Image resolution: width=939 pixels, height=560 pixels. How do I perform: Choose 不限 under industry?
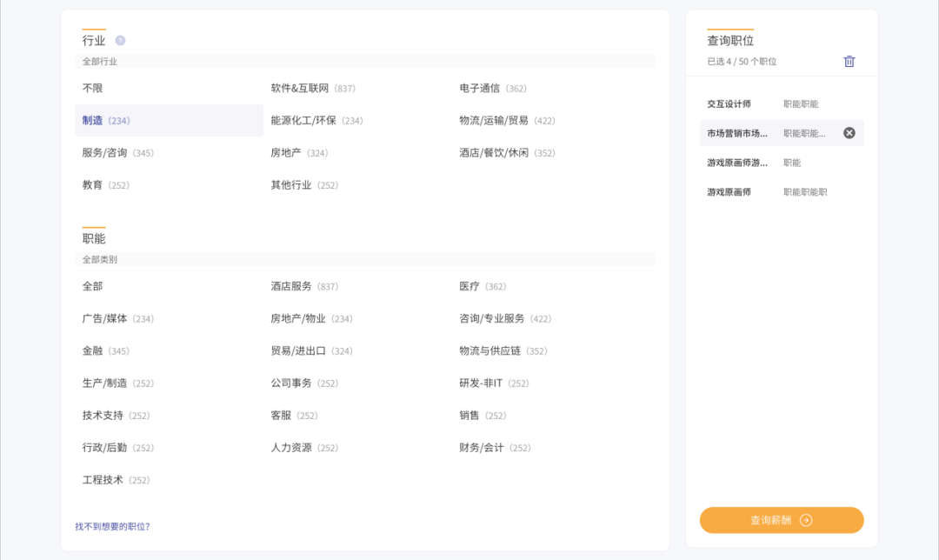pos(93,89)
